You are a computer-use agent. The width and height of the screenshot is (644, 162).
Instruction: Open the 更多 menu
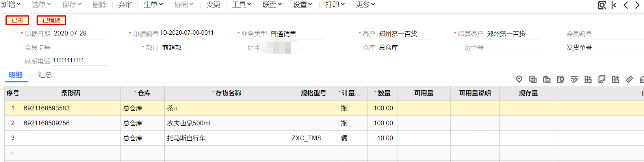tap(365, 5)
